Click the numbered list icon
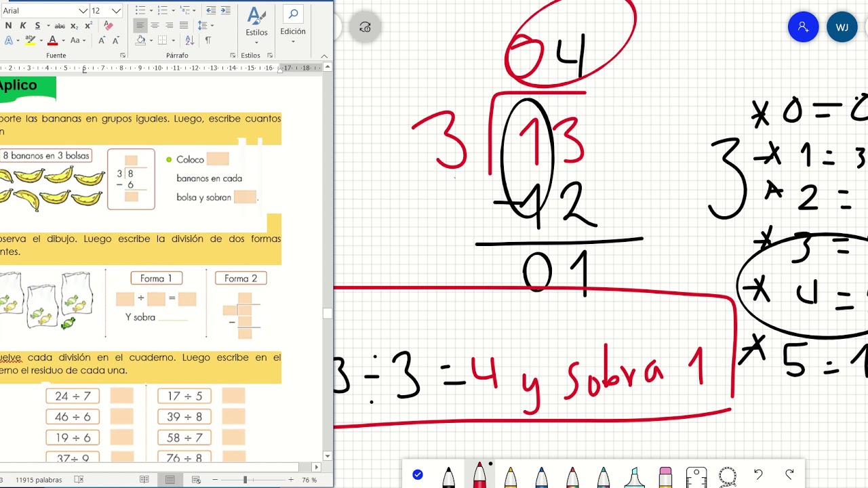Viewport: 868px width, 488px height. (x=162, y=11)
